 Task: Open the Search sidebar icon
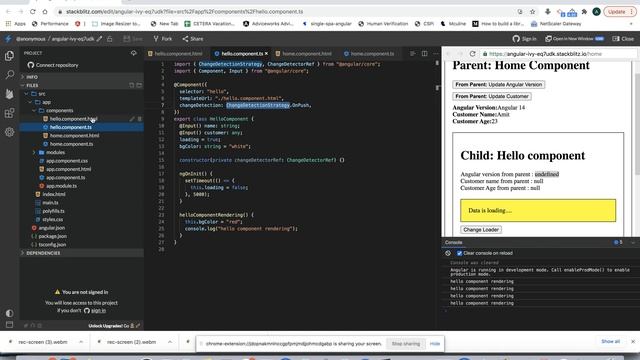pyautogui.click(x=9, y=75)
